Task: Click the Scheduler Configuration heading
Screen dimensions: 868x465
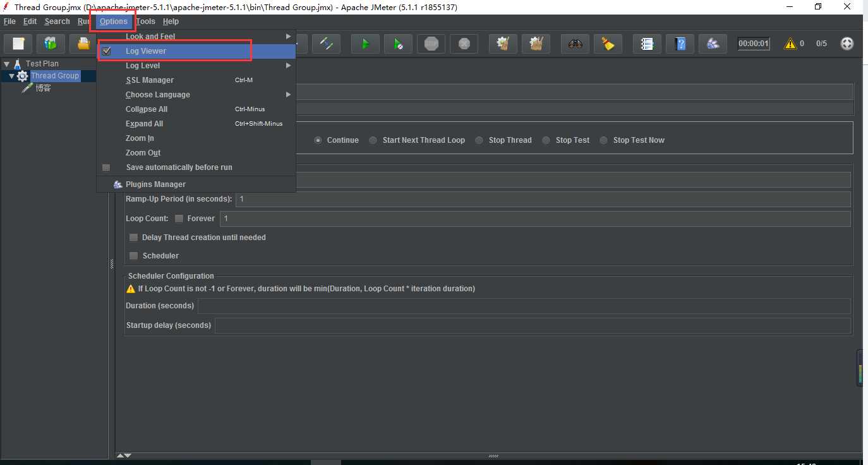Action: click(171, 276)
